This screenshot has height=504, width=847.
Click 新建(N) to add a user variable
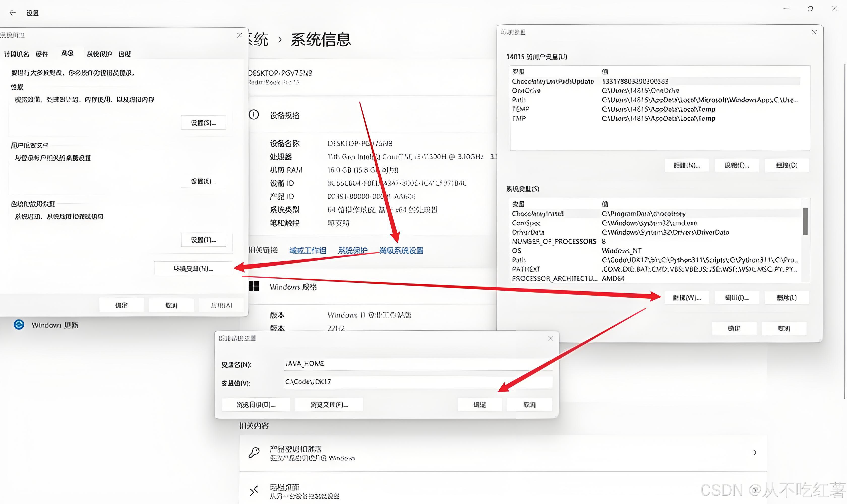[x=687, y=165]
